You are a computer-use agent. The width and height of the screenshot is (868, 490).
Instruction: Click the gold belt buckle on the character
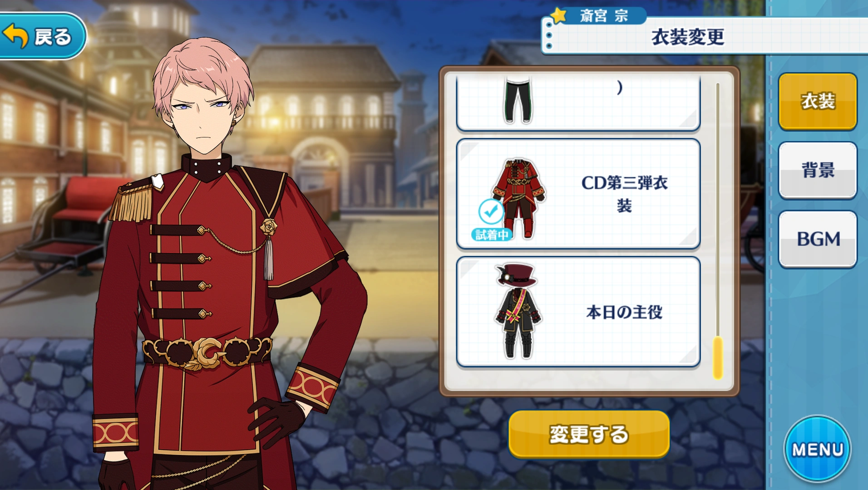click(x=208, y=353)
